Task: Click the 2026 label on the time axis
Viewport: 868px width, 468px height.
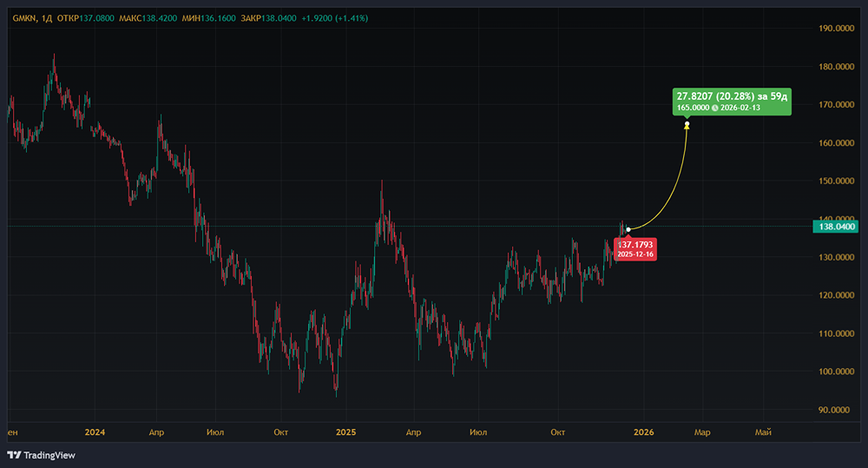Action: [x=643, y=432]
